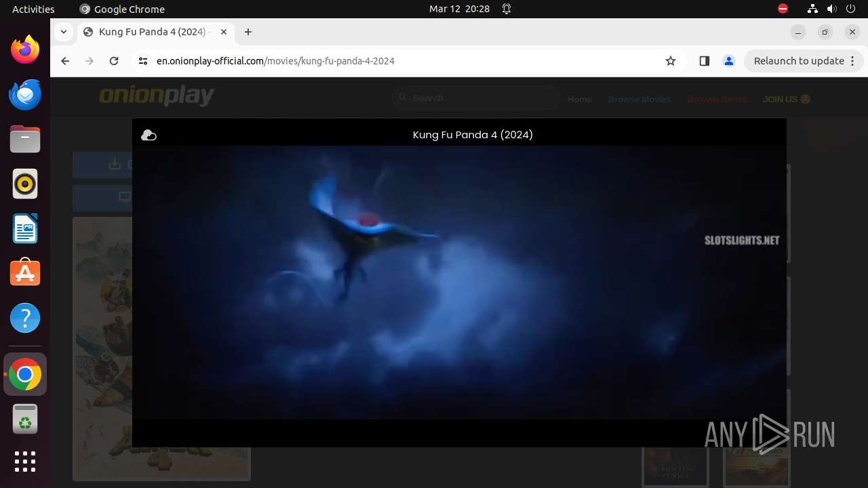Expand the tab search dropdown

point(63,32)
